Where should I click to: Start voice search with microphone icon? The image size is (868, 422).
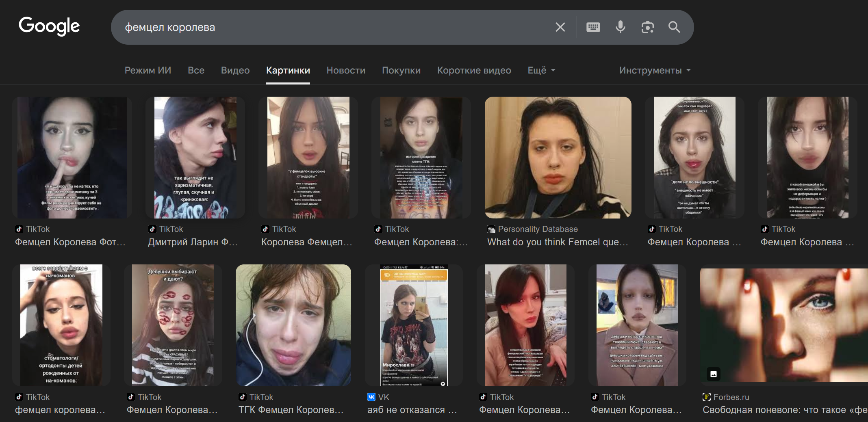coord(620,27)
